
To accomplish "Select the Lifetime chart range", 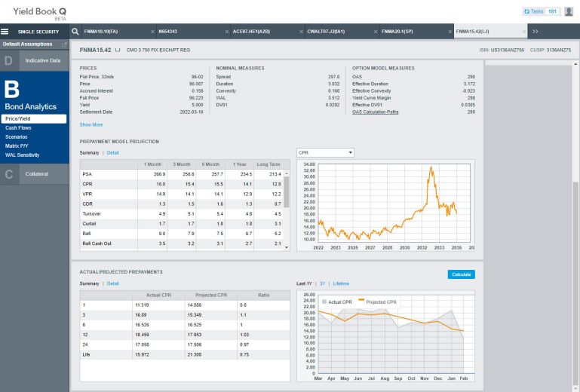I will [x=341, y=283].
